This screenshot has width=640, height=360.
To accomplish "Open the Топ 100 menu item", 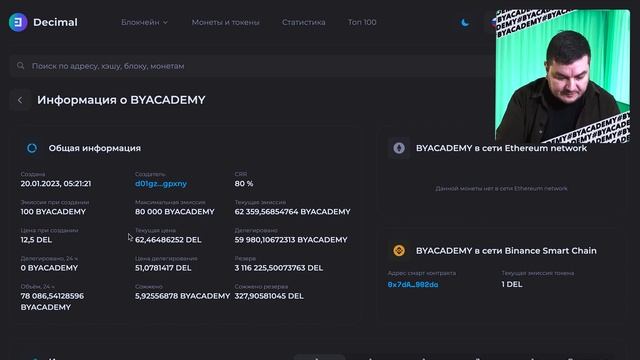I will tap(362, 22).
